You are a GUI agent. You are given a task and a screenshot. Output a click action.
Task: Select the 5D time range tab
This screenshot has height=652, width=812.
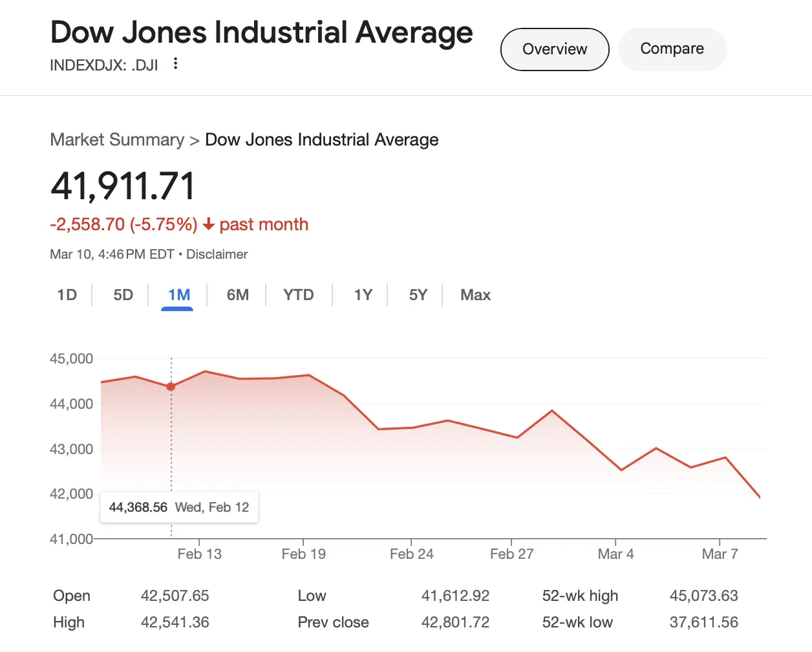(x=123, y=295)
